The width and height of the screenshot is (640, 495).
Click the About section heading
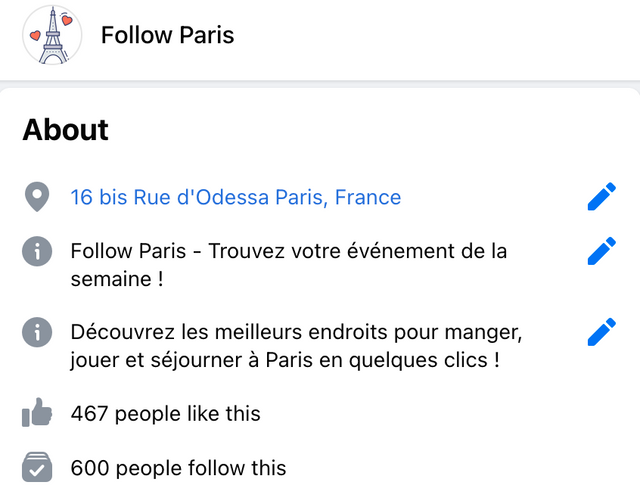click(x=65, y=130)
